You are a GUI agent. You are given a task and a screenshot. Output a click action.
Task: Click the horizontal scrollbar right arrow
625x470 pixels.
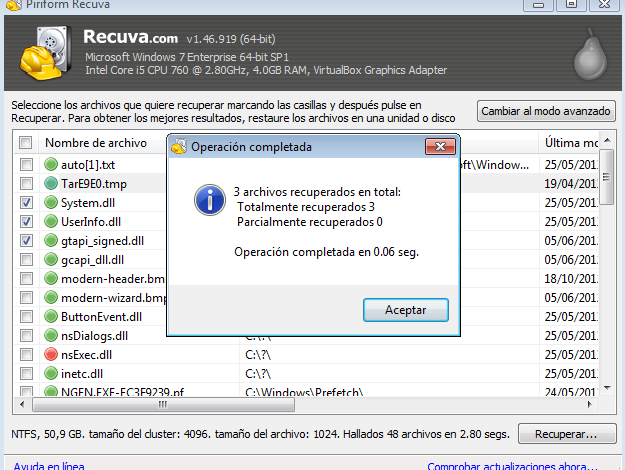tap(590, 404)
